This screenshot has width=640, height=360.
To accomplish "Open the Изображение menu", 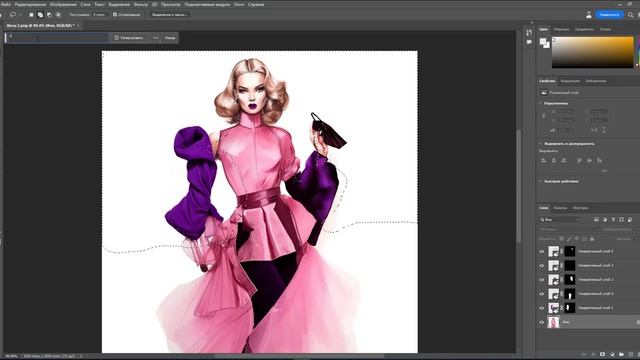I will (x=63, y=4).
